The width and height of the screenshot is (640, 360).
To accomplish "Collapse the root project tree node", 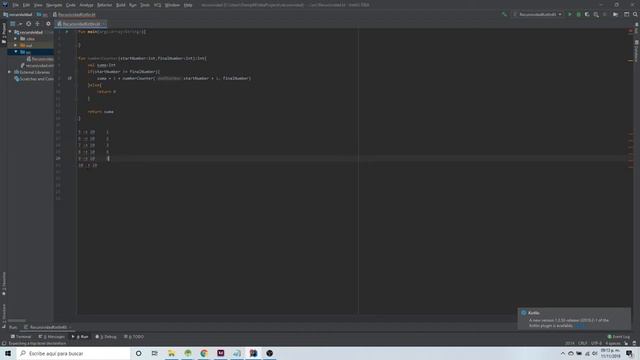I will 10,32.
